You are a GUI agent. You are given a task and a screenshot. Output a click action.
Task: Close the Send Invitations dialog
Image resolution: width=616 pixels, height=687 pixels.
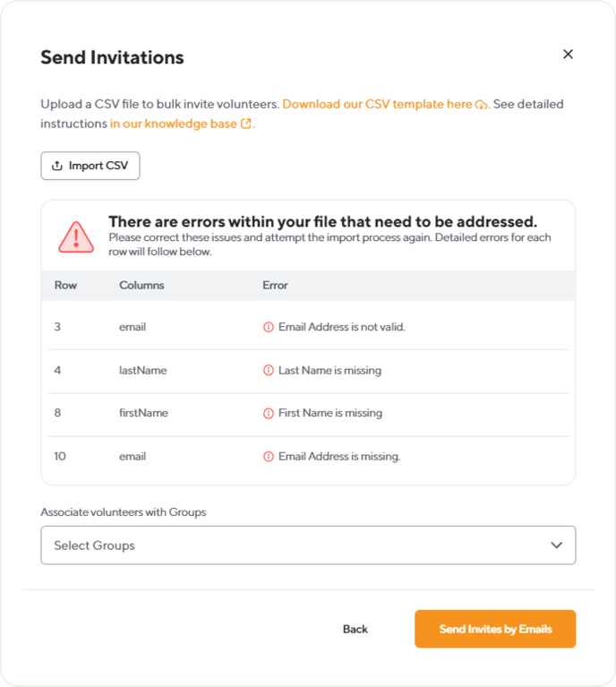pos(568,54)
